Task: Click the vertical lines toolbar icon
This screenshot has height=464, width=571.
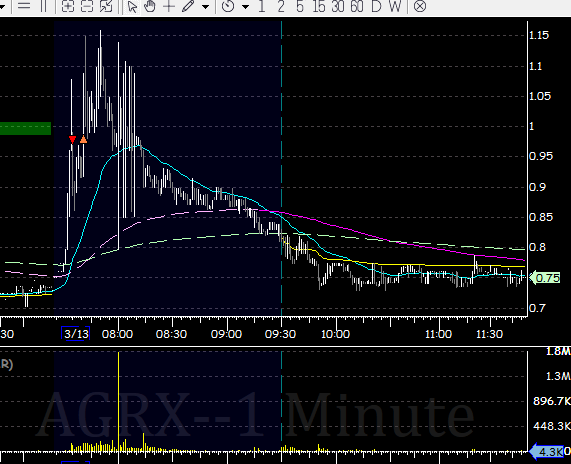Action: pos(43,6)
